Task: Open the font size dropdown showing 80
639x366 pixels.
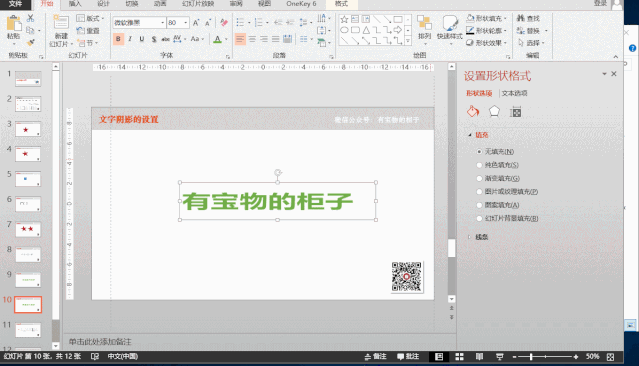Action: pyautogui.click(x=186, y=23)
